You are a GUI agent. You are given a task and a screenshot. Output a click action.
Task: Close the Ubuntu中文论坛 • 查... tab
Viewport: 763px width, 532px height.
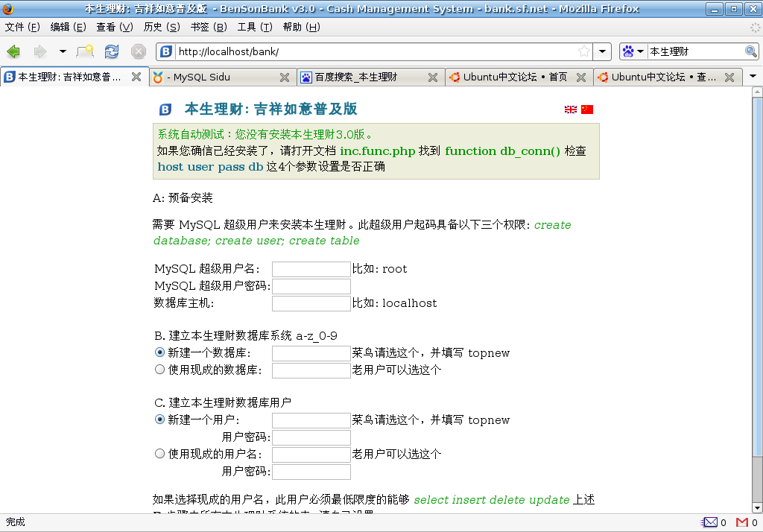click(x=729, y=77)
